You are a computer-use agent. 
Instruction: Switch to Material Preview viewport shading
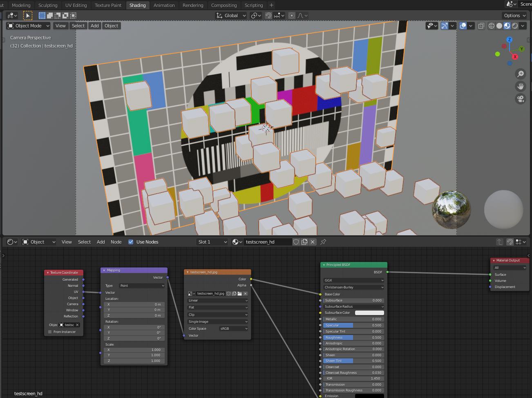click(x=507, y=26)
